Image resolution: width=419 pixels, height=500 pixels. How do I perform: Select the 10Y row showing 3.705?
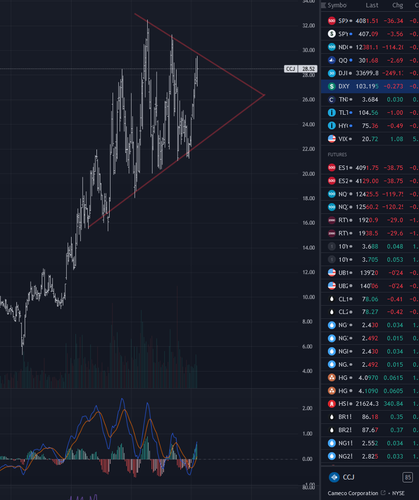coord(370,260)
